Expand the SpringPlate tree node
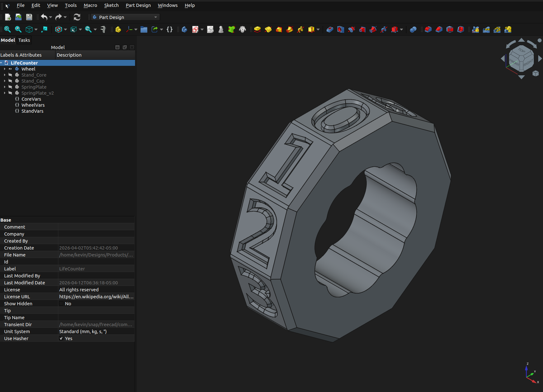543x392 pixels. click(x=5, y=87)
